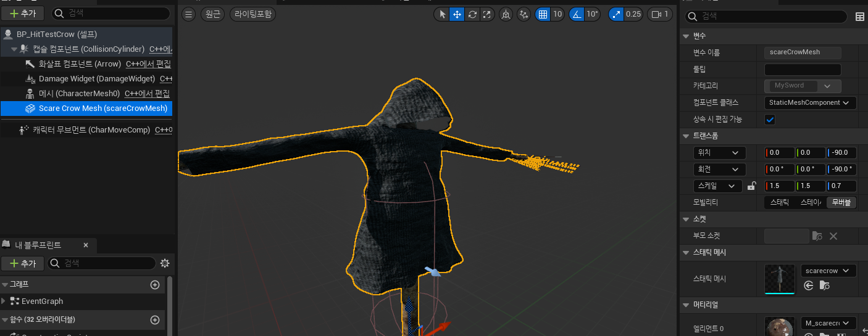Viewport: 868px width, 336px height.
Task: Browse to static mesh in content browser
Action: point(825,285)
